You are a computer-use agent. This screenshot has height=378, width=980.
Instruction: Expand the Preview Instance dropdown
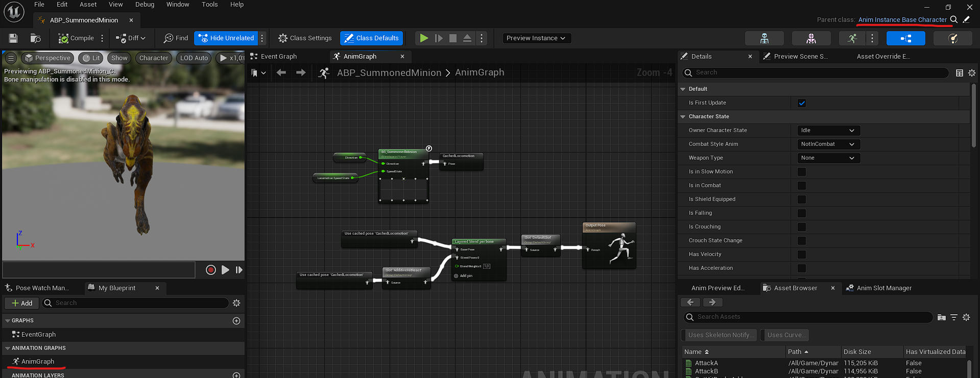point(536,38)
